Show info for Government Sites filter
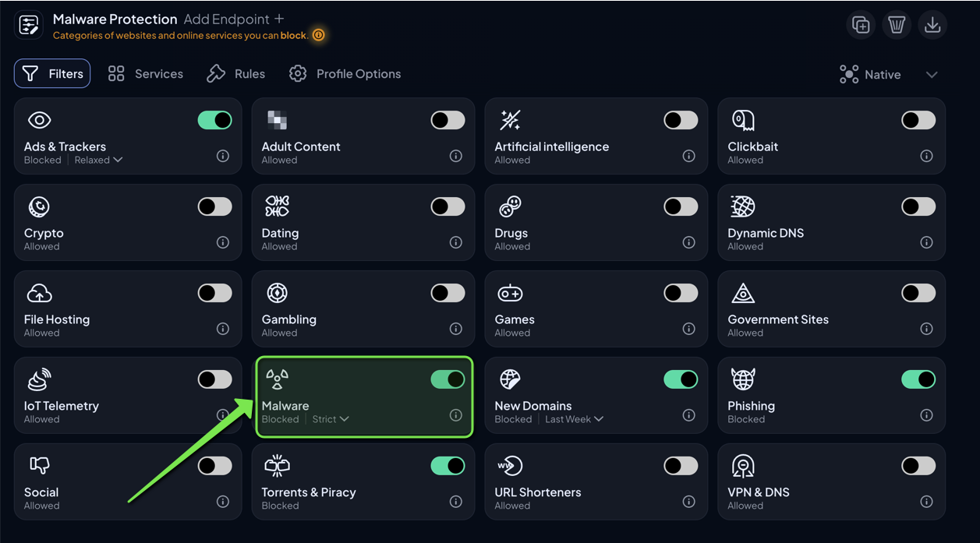The width and height of the screenshot is (980, 543). 926,329
